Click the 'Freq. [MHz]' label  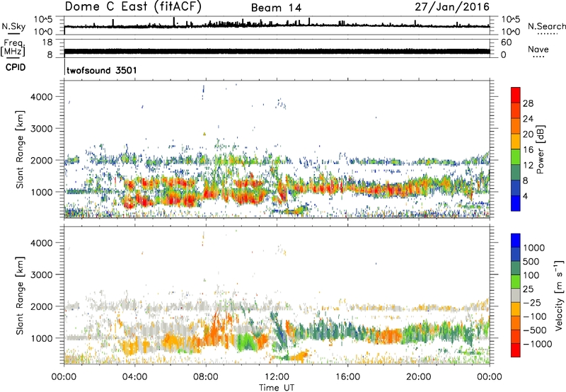coord(13,48)
